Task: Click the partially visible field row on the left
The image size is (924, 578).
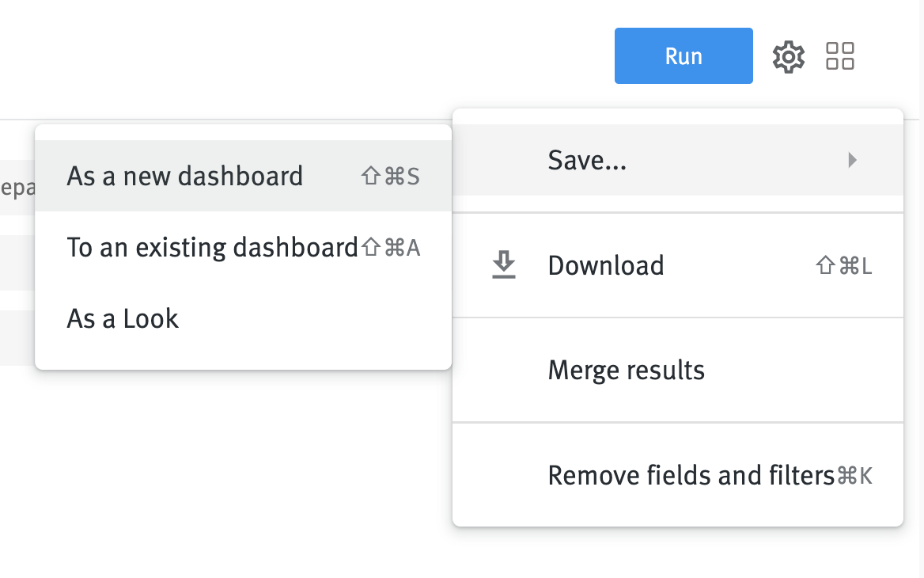Action: [x=16, y=188]
